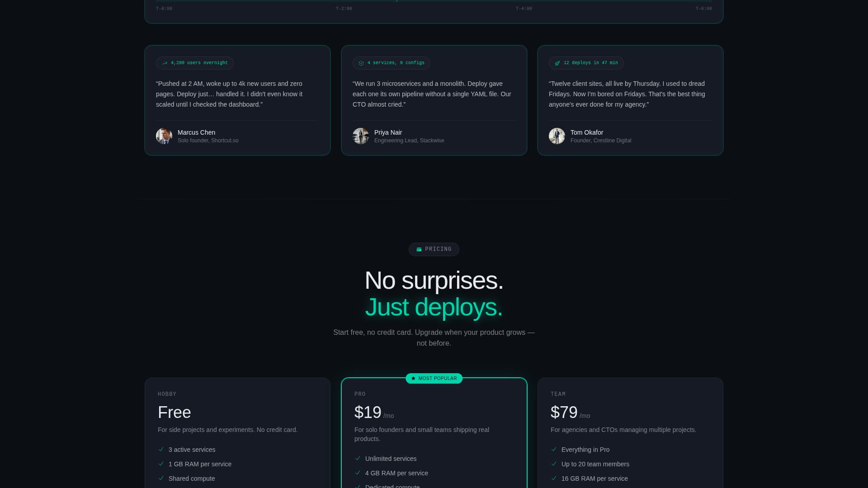Click the checkmark beside 'Shared compute'
Screen dimensions: 868x488
click(161, 478)
